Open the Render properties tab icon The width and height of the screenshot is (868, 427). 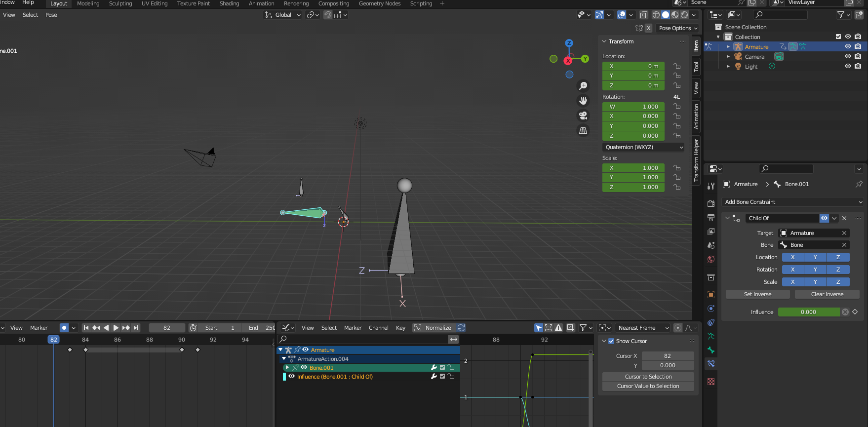[711, 203]
